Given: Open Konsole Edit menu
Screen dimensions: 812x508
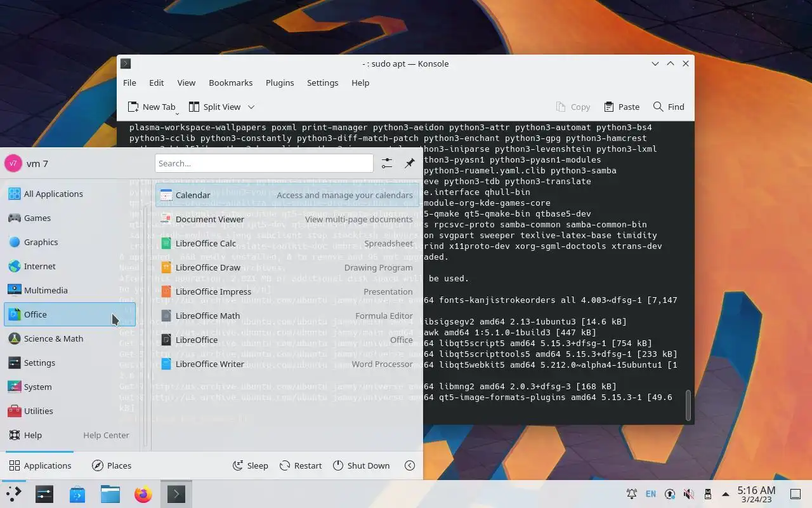Looking at the screenshot, I should (x=157, y=83).
